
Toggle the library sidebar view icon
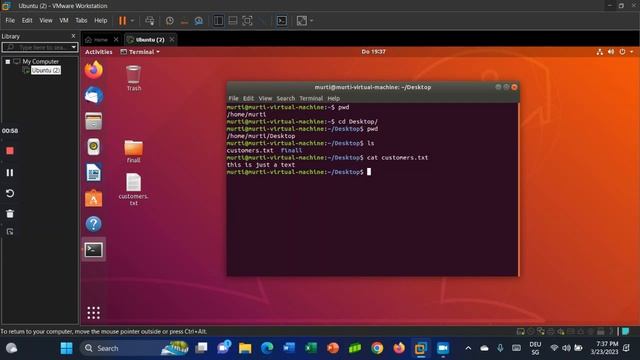click(x=218, y=20)
